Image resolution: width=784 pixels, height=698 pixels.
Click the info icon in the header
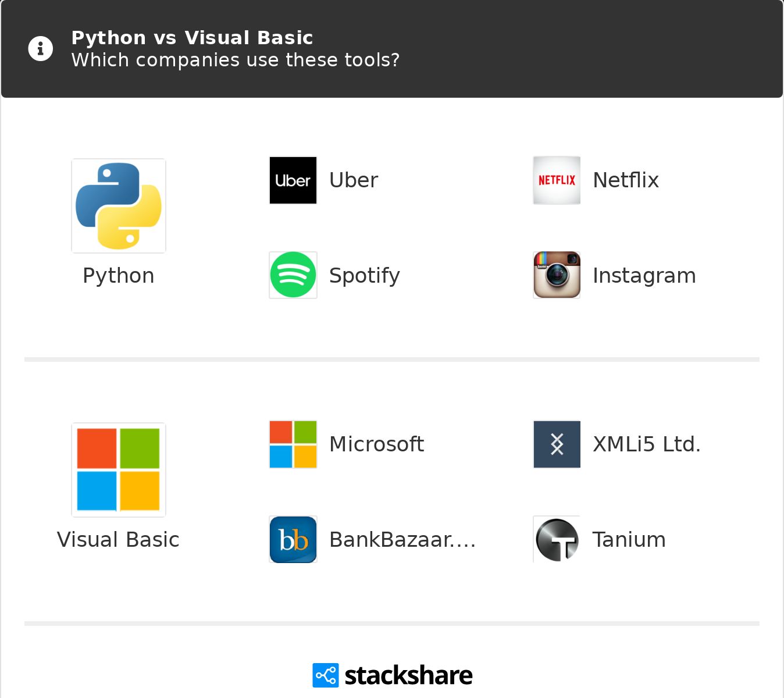point(40,48)
